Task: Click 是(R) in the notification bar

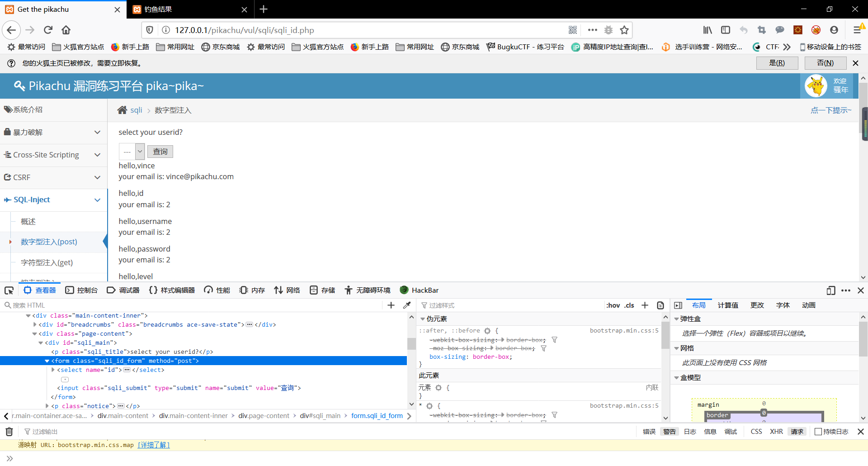Action: coord(777,63)
